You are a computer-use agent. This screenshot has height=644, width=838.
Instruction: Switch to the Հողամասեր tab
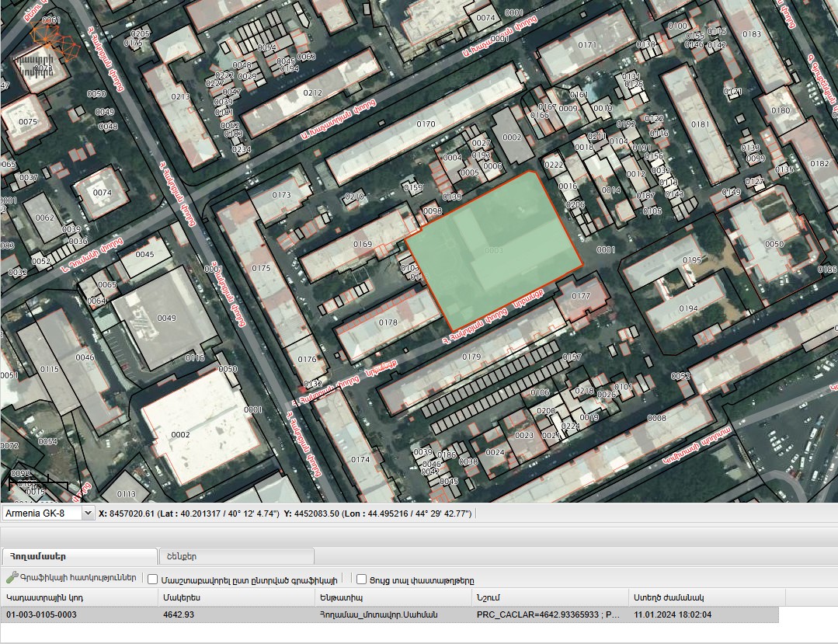click(80, 556)
